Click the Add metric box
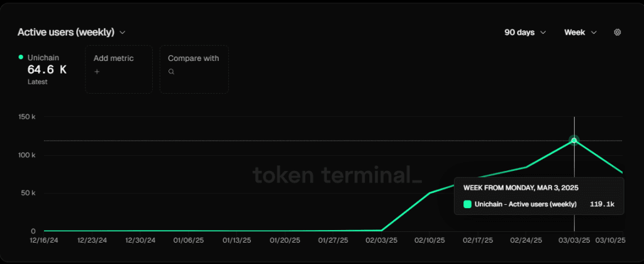 click(119, 69)
